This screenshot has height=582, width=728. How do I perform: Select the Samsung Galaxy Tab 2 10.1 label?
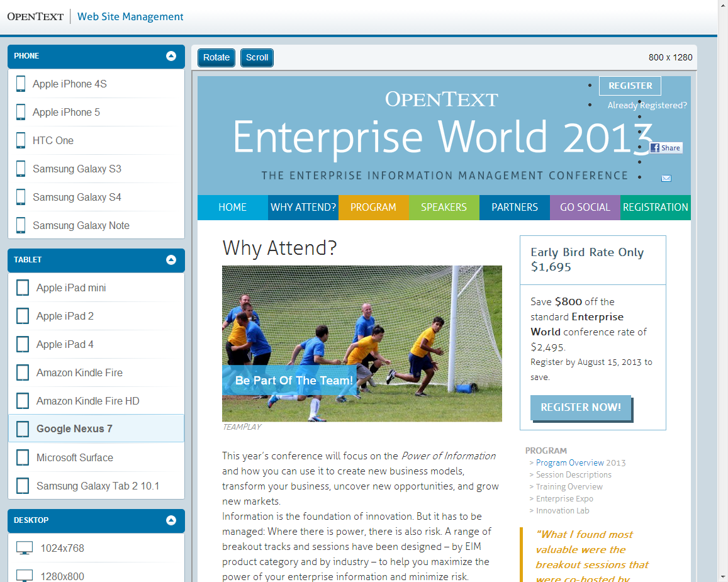(98, 486)
